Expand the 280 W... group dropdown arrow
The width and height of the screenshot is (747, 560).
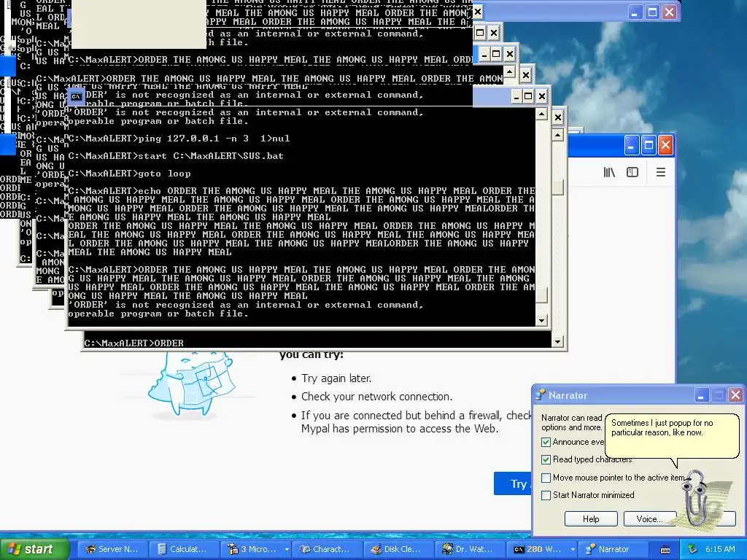[x=573, y=549]
